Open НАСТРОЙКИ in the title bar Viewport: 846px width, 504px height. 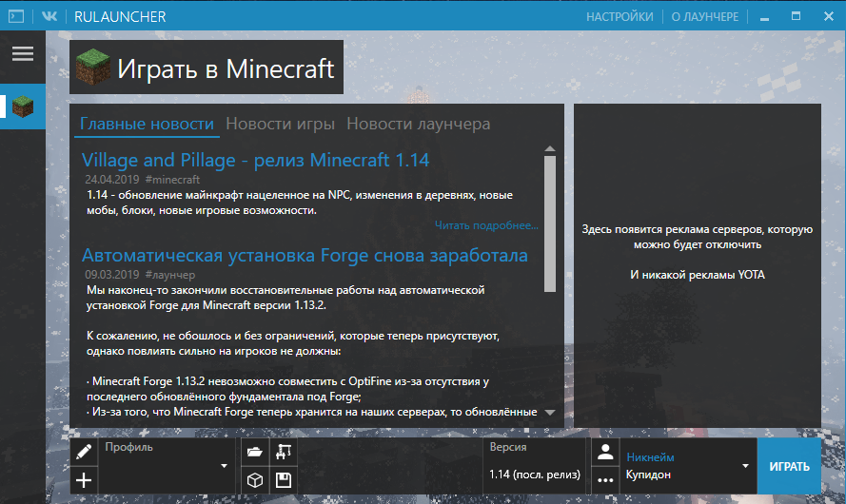[620, 17]
